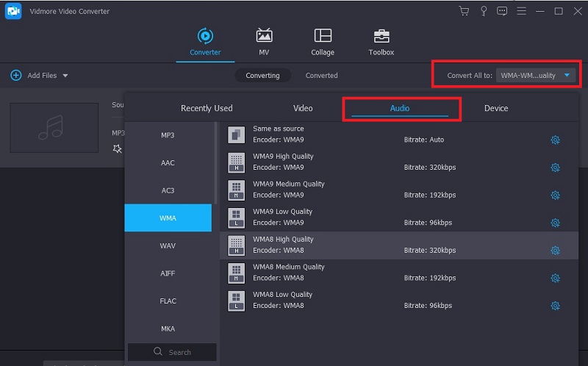
Task: Click the WMA8 High Quality preset icon
Action: [236, 245]
